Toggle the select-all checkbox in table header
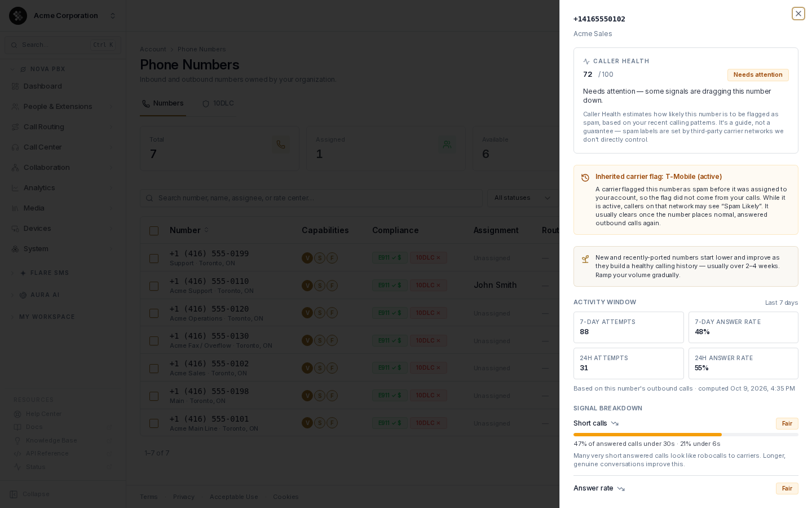 [154, 231]
